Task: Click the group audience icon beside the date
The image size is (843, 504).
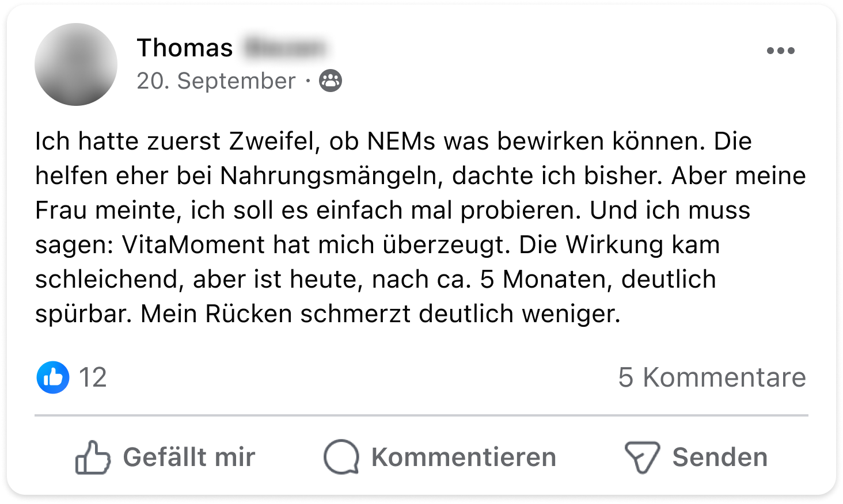Action: (x=331, y=81)
